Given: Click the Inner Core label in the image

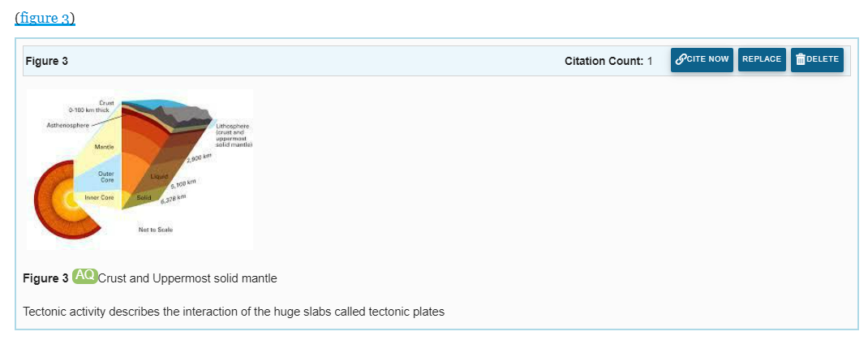Looking at the screenshot, I should tap(99, 196).
